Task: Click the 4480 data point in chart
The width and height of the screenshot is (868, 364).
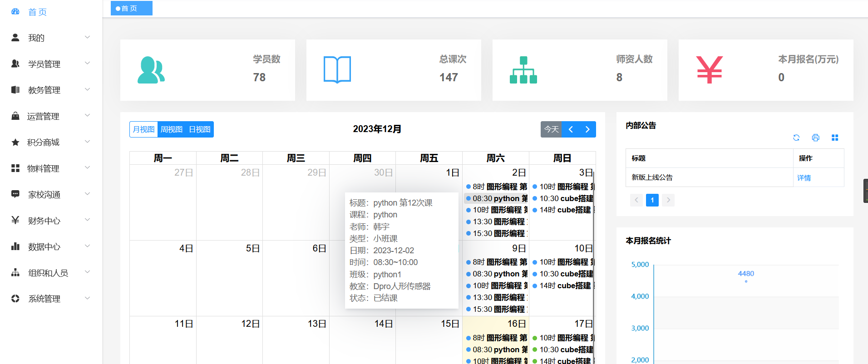Action: click(x=746, y=281)
